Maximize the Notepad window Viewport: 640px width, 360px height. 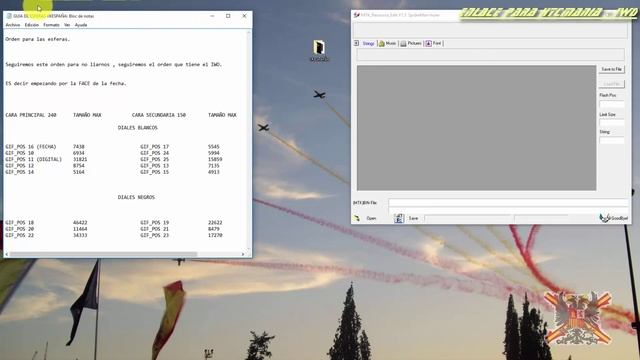(x=228, y=16)
